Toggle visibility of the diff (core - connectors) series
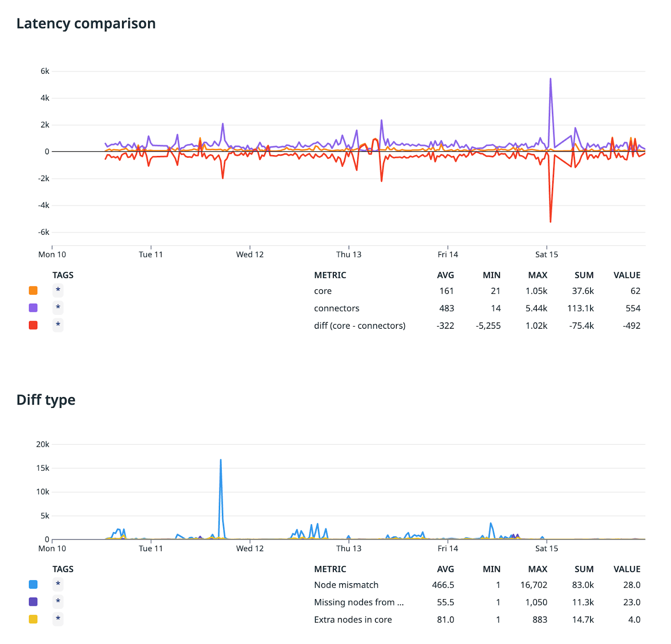This screenshot has height=644, width=671. pos(57,325)
